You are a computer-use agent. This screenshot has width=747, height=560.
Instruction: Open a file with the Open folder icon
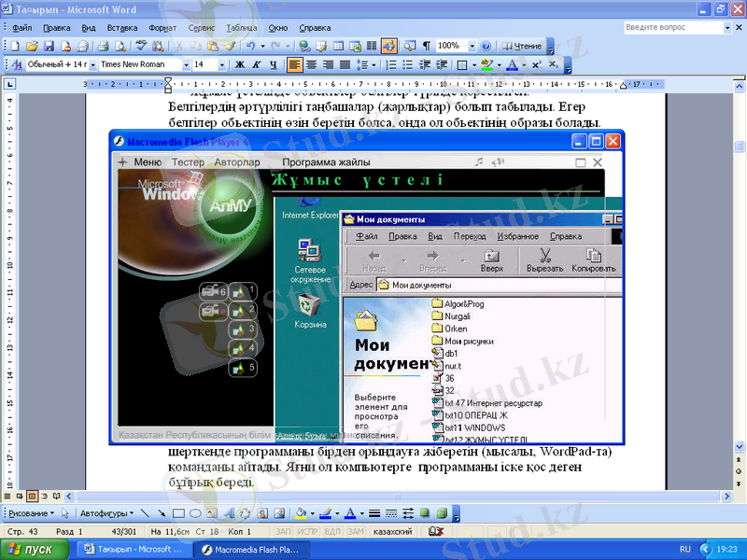tap(33, 46)
